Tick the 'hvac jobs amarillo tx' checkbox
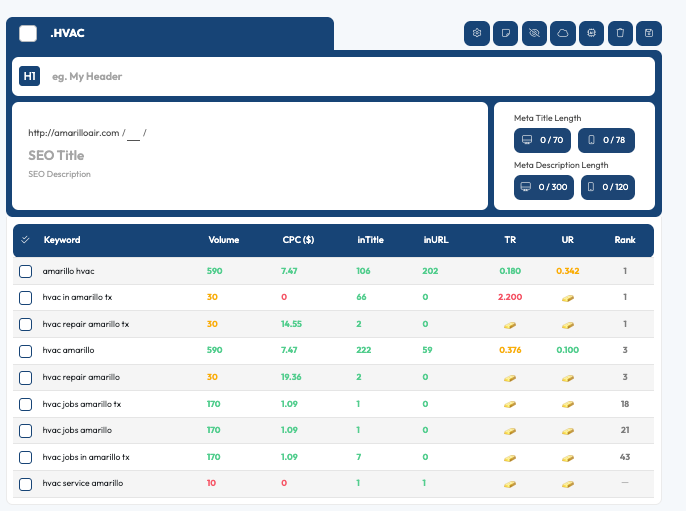The image size is (686, 511). [25, 404]
